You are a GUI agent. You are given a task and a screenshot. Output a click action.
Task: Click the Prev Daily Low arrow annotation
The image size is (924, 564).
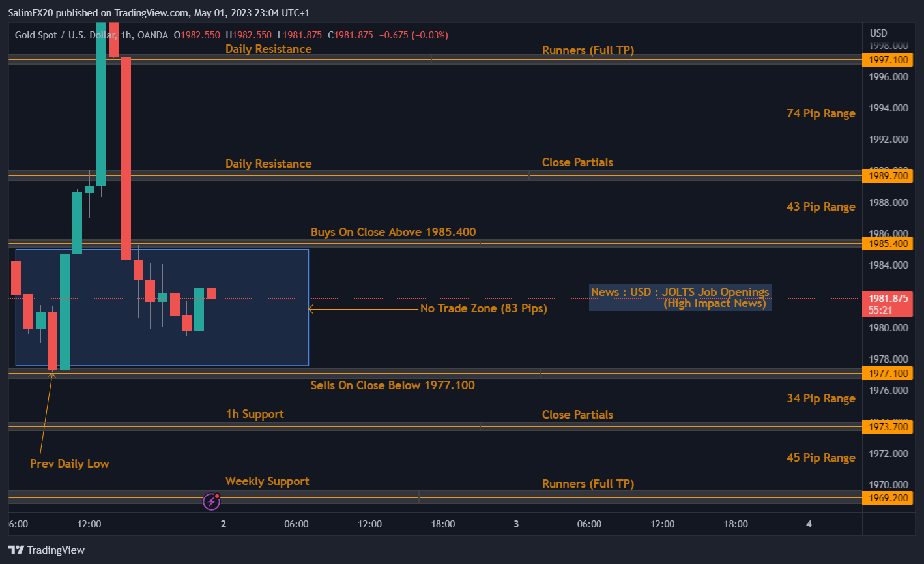[69, 463]
